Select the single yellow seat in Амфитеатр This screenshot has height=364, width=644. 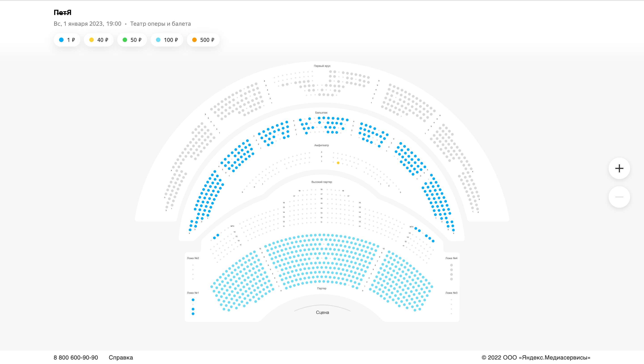[338, 163]
